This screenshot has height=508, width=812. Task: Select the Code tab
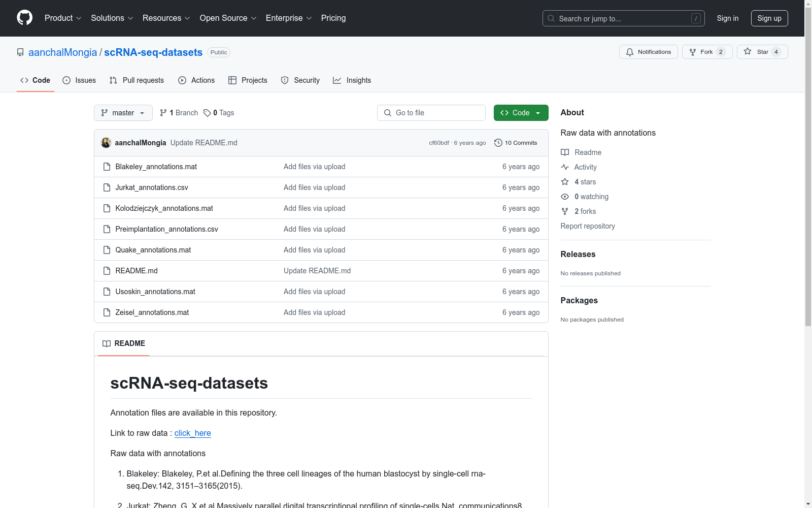[36, 80]
